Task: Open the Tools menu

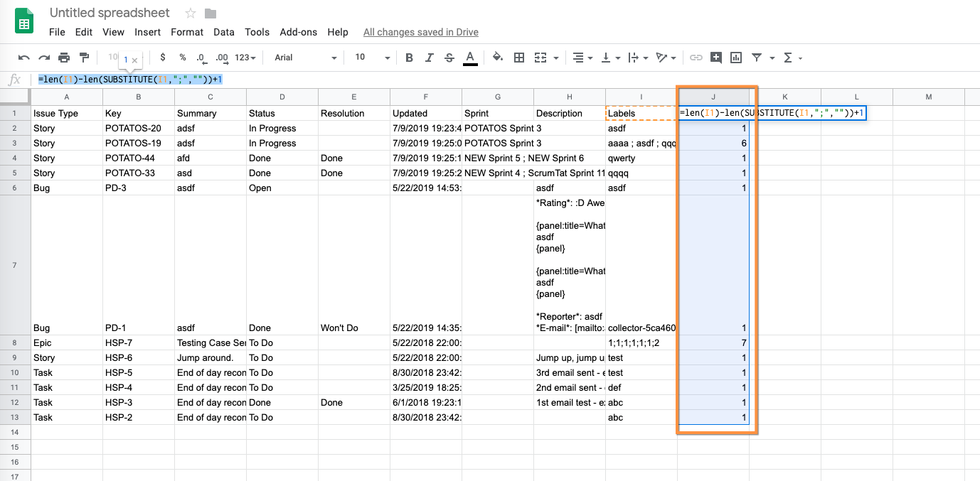Action: click(x=257, y=32)
